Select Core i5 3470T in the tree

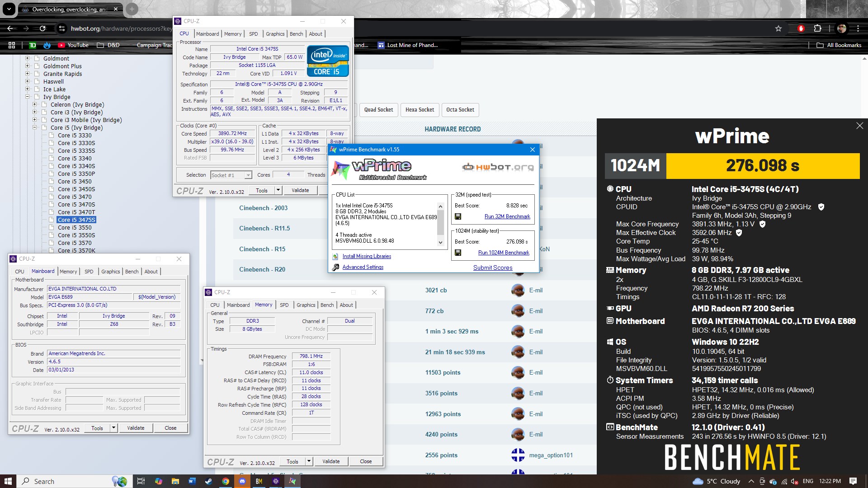coord(76,212)
